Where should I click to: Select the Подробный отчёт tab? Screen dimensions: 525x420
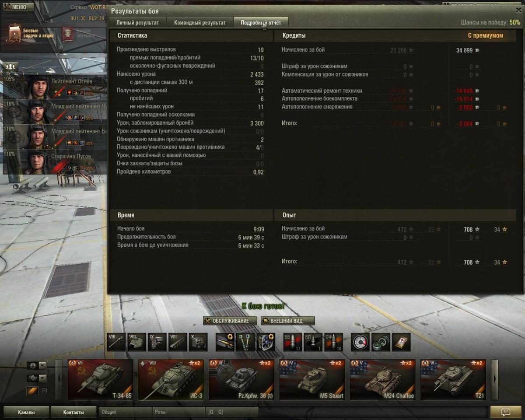261,23
